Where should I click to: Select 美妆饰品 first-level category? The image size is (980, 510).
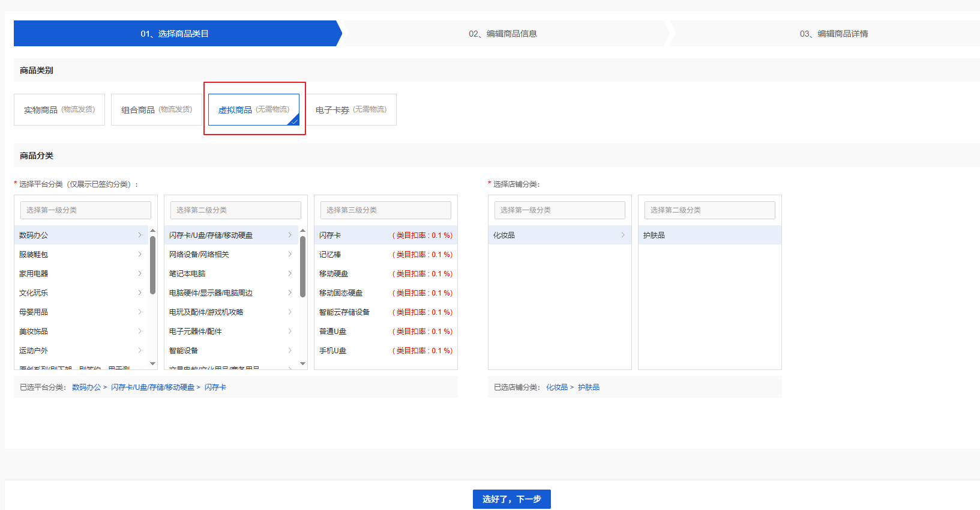coord(81,331)
